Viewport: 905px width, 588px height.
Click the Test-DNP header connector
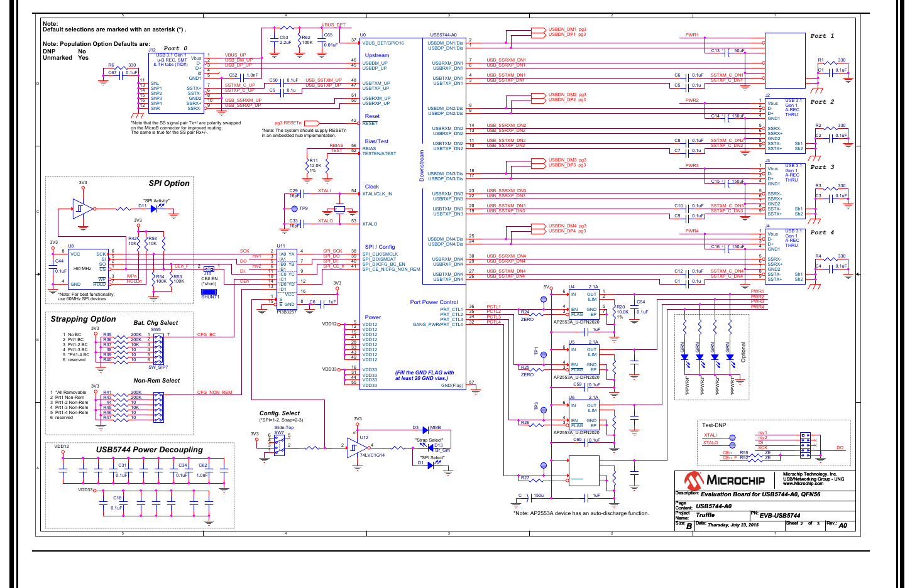pyautogui.click(x=805, y=445)
